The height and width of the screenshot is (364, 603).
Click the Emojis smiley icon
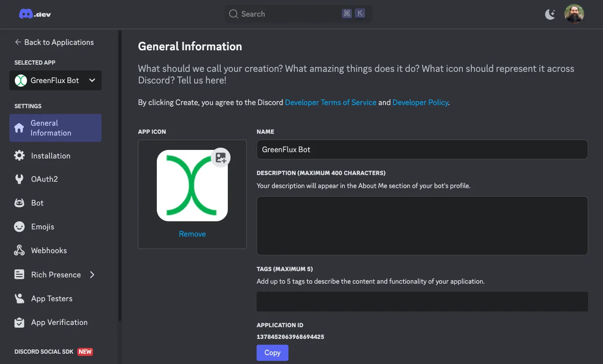click(x=19, y=227)
